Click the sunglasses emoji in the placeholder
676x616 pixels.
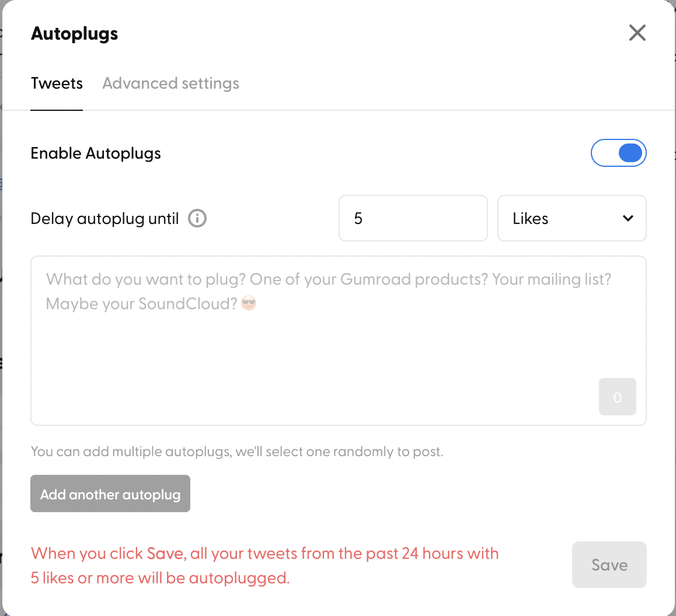click(249, 303)
